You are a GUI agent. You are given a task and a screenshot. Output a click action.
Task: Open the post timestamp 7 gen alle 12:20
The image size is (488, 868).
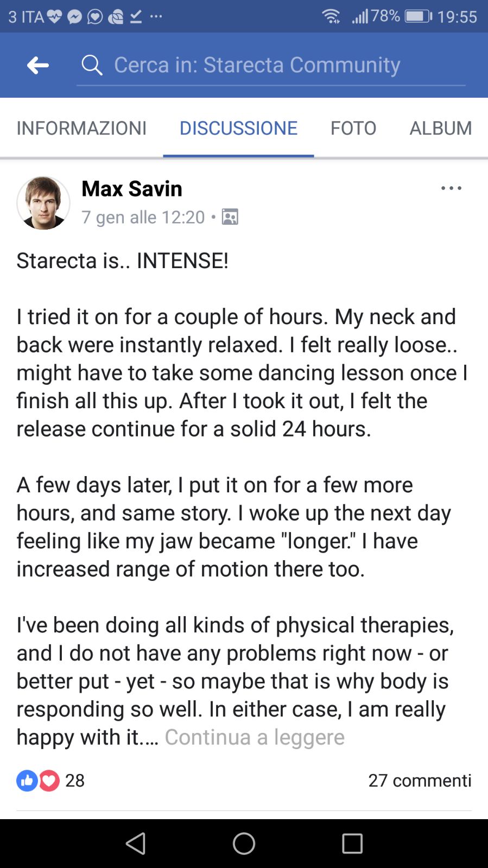(143, 217)
